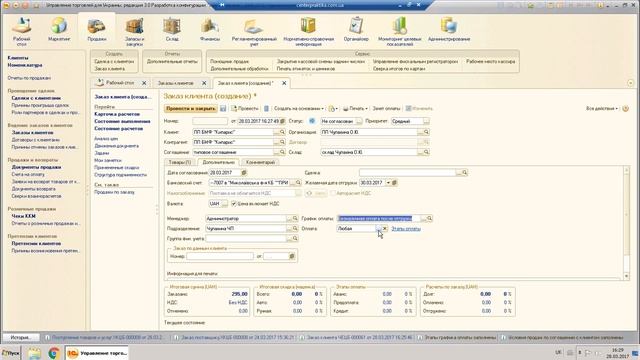640x360 pixels.
Task: Click the form's vertical scrollbar down arrow
Action: (x=627, y=276)
